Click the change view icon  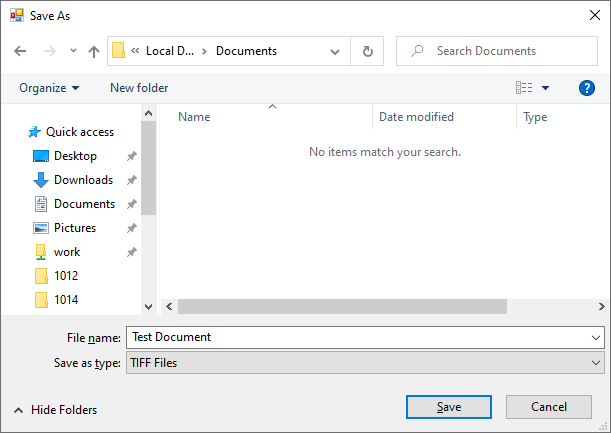[524, 88]
